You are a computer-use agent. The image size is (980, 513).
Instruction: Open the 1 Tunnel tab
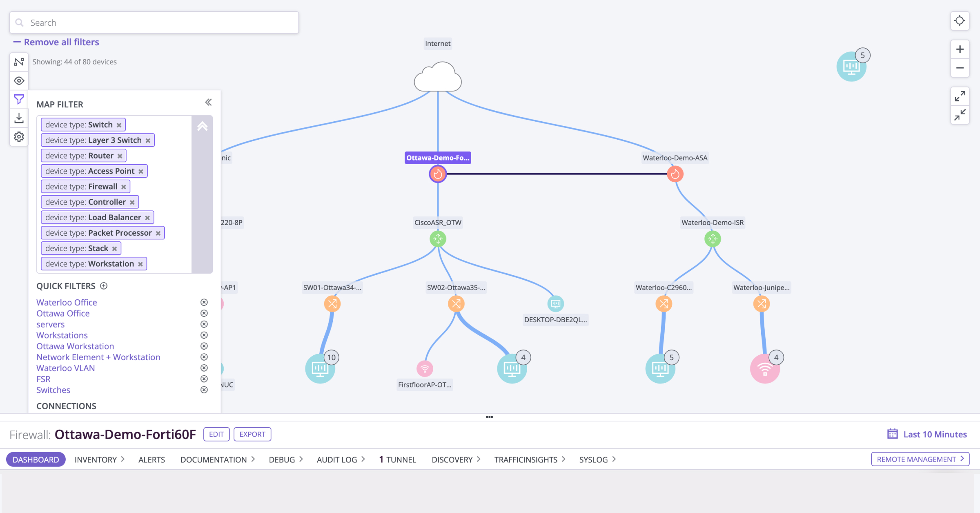398,459
